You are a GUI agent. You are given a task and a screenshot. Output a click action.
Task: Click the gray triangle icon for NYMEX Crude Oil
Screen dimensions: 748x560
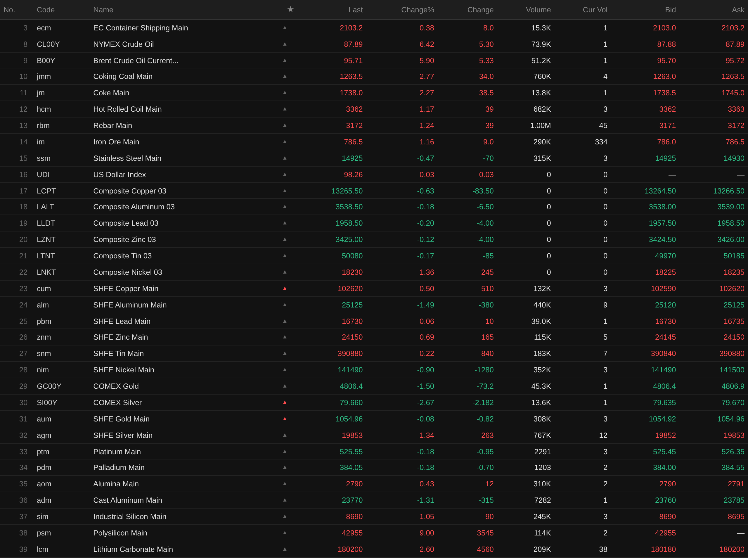285,44
